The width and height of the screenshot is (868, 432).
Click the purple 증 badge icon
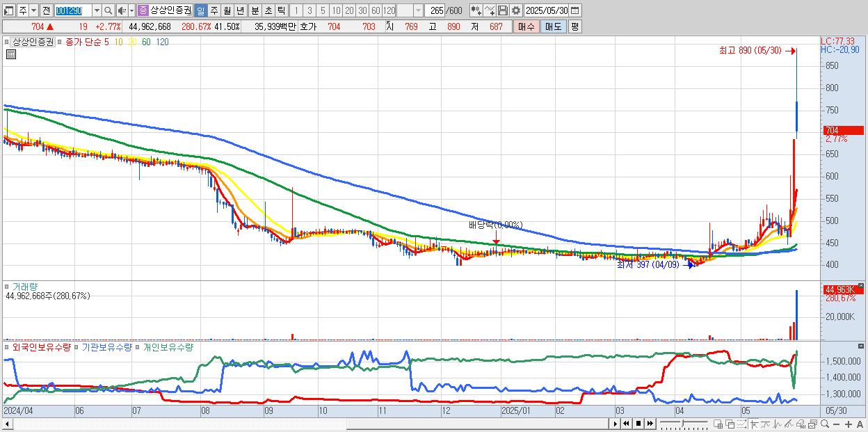coord(143,10)
